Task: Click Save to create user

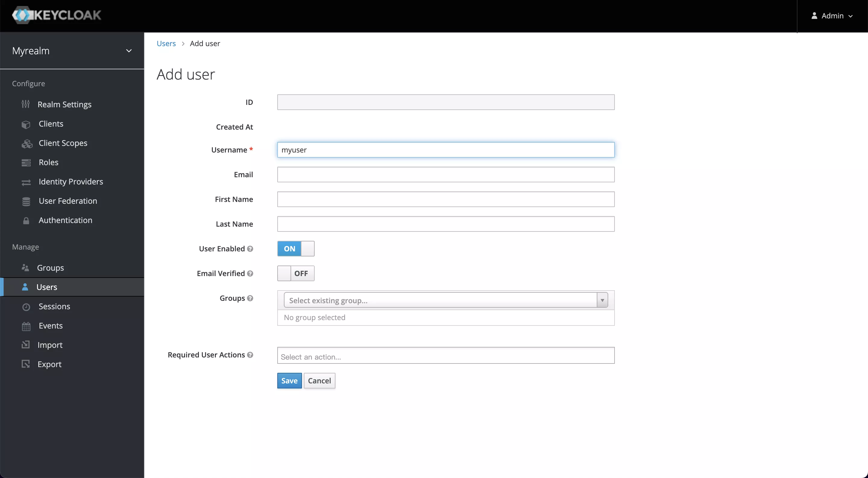Action: [289, 380]
